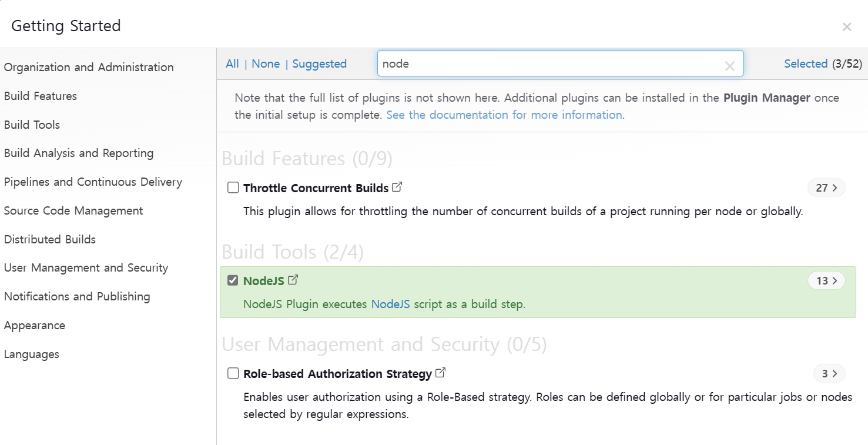The image size is (868, 445).
Task: Go to Build Tools category
Action: [x=32, y=125]
